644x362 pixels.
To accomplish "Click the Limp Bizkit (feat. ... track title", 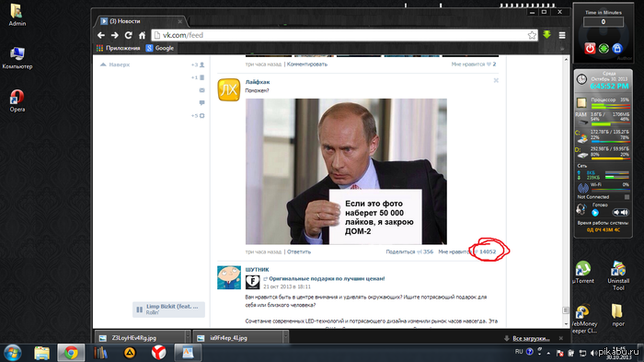I will point(172,307).
